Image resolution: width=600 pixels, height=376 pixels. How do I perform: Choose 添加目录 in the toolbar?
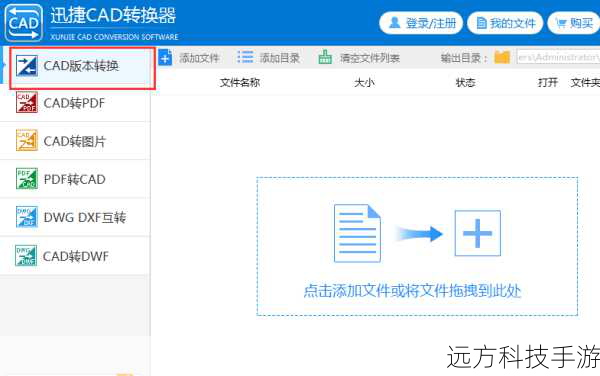(279, 58)
